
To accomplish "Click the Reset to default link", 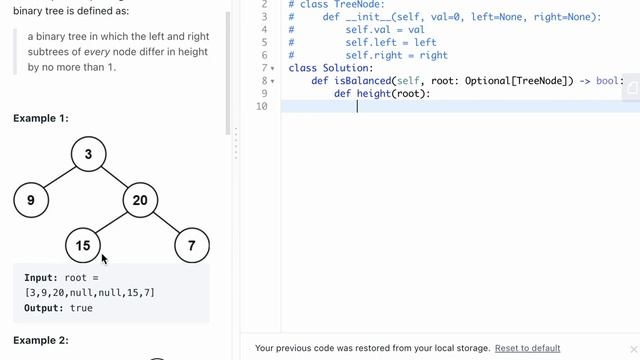I will (x=527, y=348).
